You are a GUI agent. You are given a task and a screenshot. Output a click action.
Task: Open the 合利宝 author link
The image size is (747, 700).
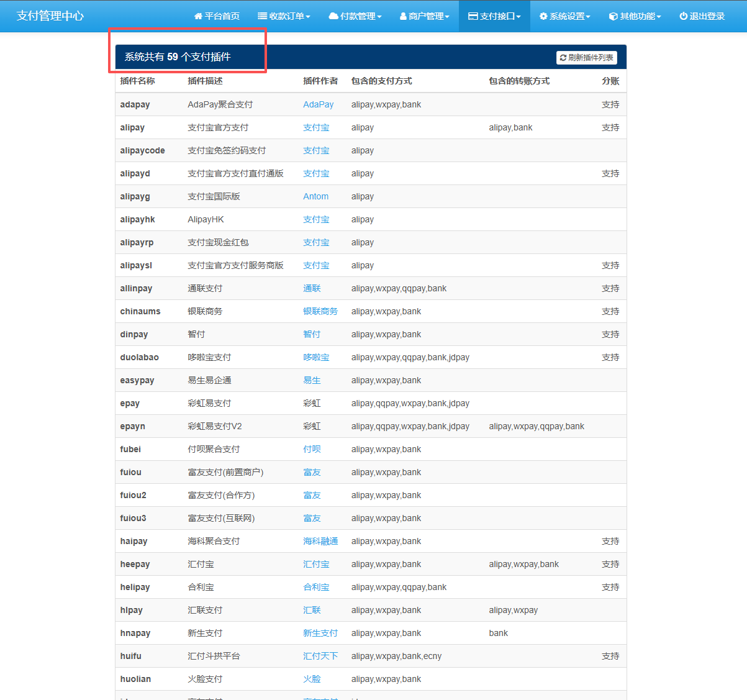tap(316, 587)
